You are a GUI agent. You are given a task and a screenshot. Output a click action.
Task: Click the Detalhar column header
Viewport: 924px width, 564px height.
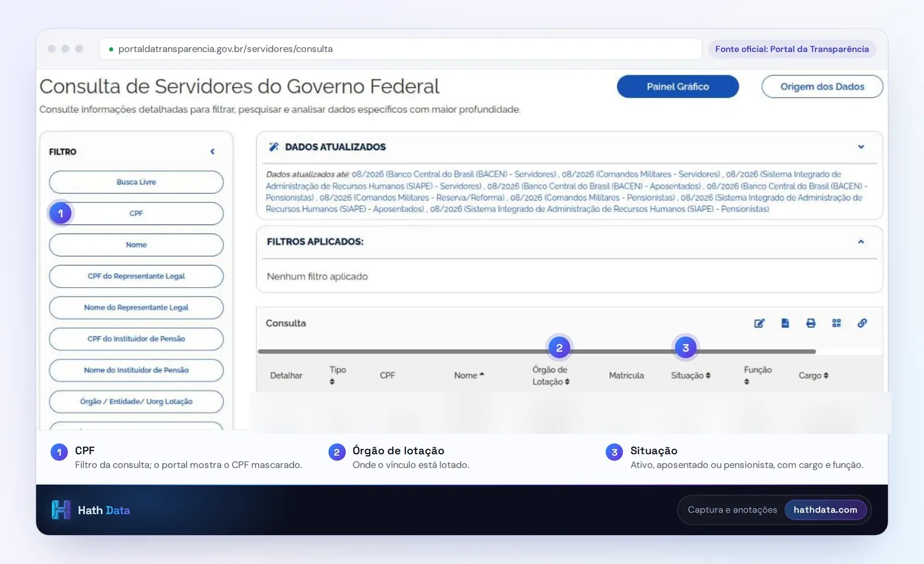(x=286, y=376)
